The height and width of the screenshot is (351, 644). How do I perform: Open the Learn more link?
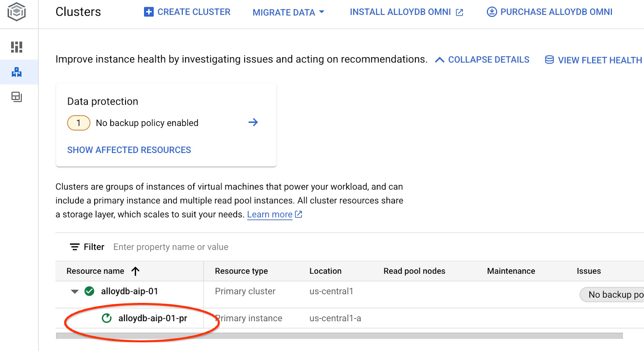pos(270,215)
